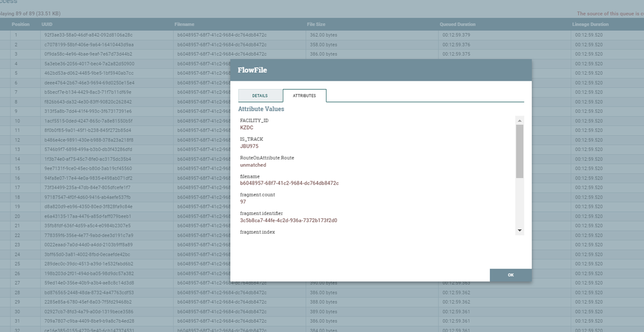
Task: Click the attribute list scroll-up arrow
Action: tap(519, 120)
